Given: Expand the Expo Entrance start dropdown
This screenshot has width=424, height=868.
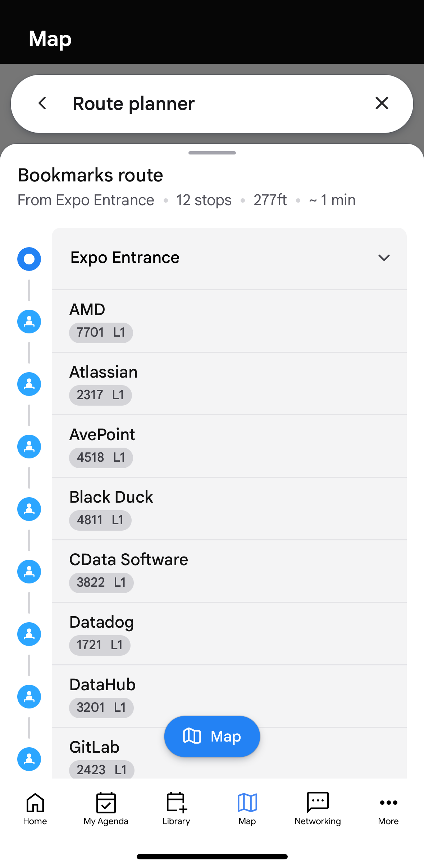Looking at the screenshot, I should coord(384,258).
